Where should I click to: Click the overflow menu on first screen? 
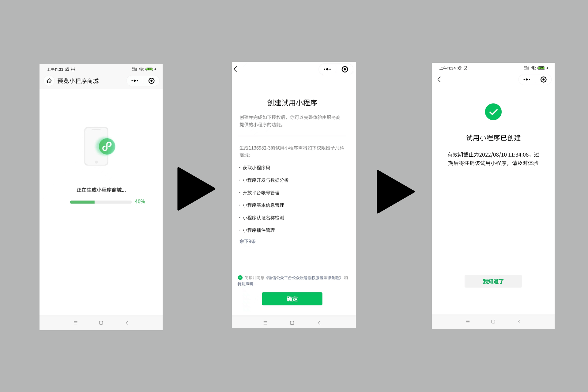pos(134,80)
